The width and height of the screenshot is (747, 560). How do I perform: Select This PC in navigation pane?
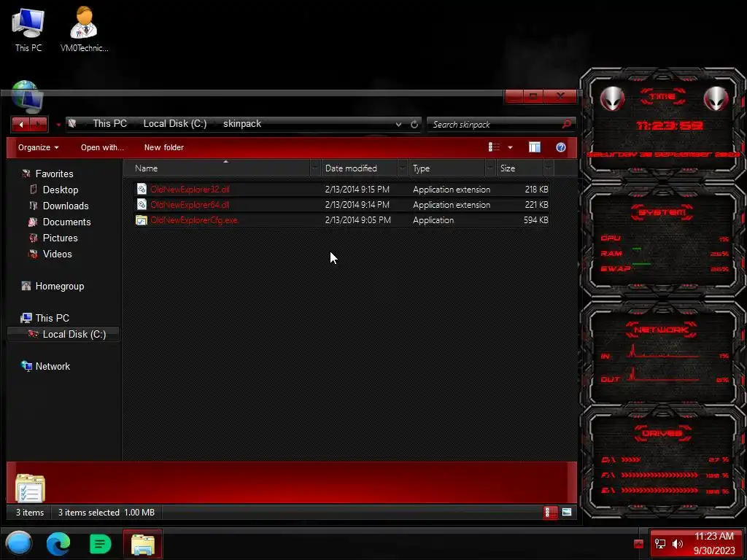click(45, 318)
